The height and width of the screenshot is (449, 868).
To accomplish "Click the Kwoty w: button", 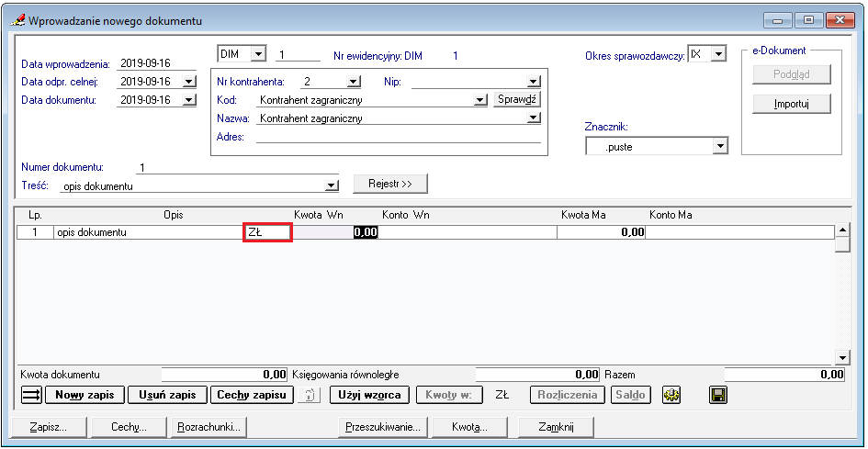I will tap(448, 396).
